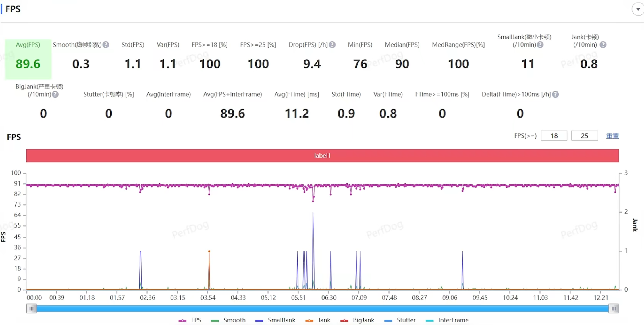The height and width of the screenshot is (325, 644).
Task: Expand the FPS panel dropdown arrow
Action: point(638,9)
